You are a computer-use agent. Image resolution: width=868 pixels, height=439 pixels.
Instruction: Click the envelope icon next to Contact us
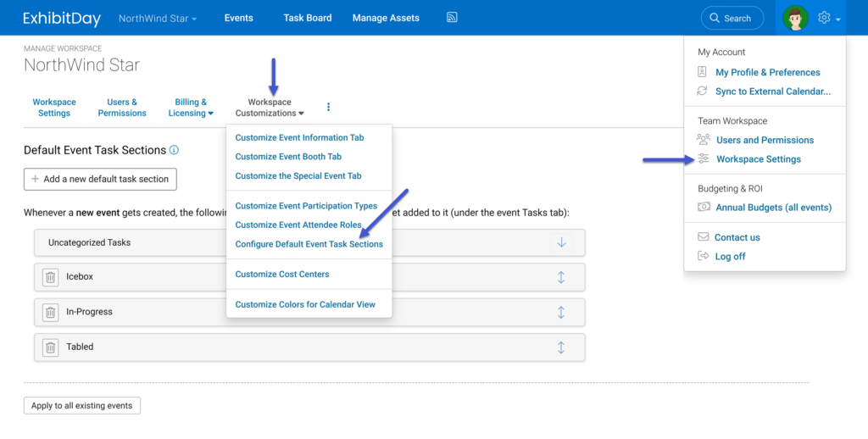tap(703, 237)
